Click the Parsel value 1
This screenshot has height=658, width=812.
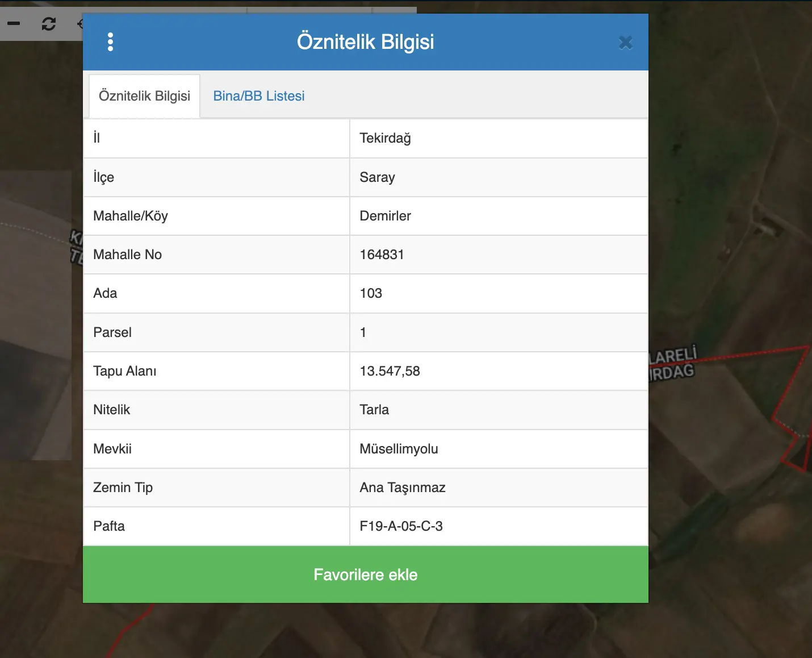coord(363,332)
